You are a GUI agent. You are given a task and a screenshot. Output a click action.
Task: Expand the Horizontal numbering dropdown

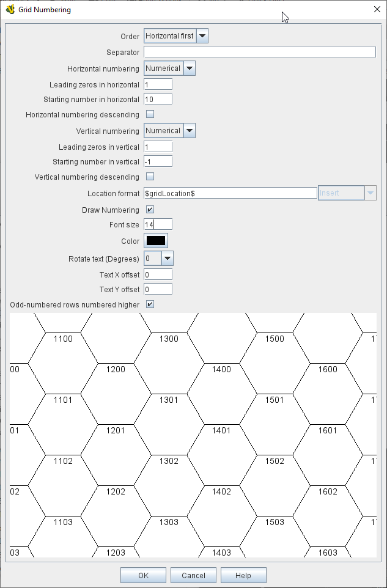[x=169, y=68]
